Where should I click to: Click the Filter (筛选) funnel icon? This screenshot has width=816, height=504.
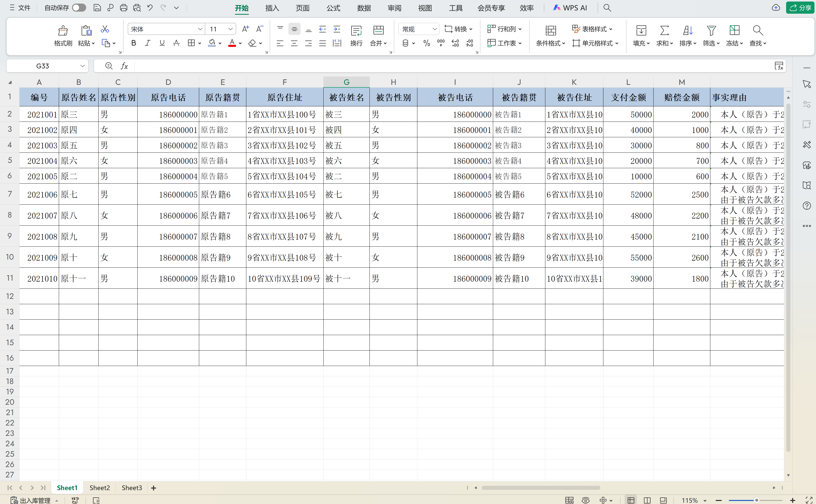coord(711,31)
